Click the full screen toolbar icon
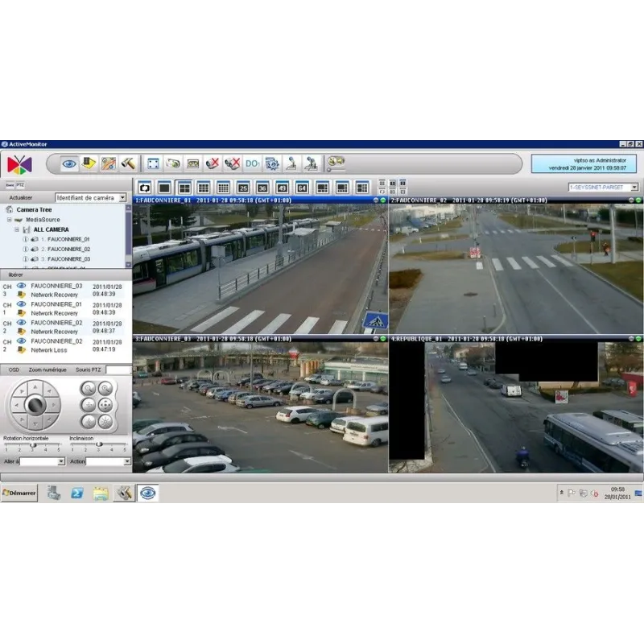Viewport: 644px width, 644px height. pyautogui.click(x=154, y=163)
